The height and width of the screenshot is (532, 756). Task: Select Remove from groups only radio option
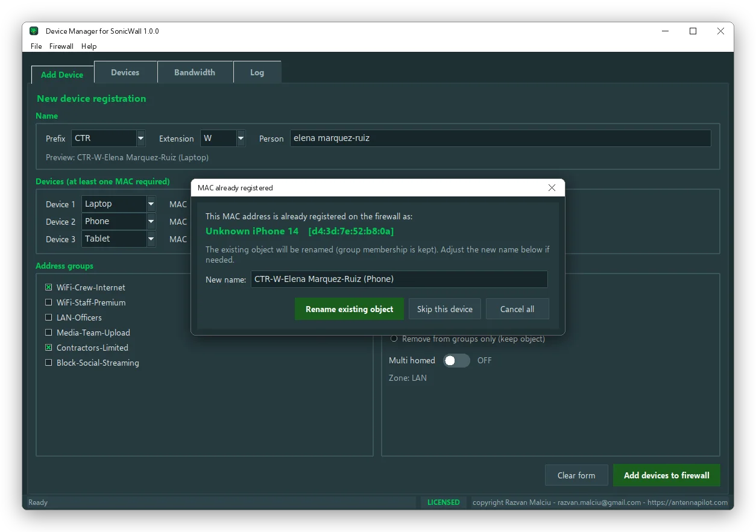[394, 339]
